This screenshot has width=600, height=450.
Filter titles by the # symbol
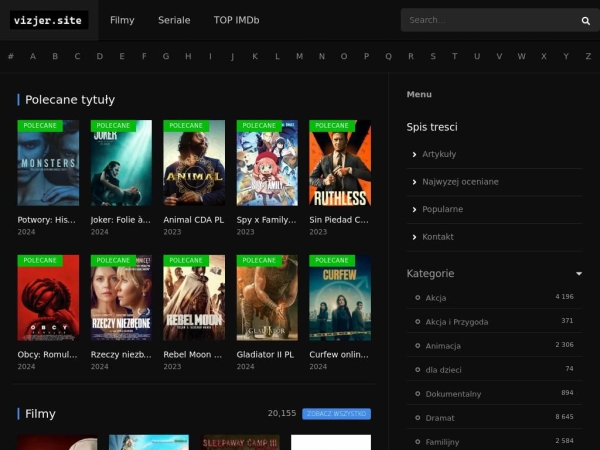point(11,56)
